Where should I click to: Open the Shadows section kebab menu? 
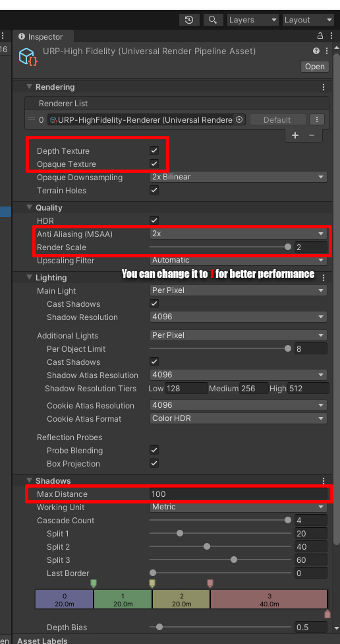click(324, 481)
